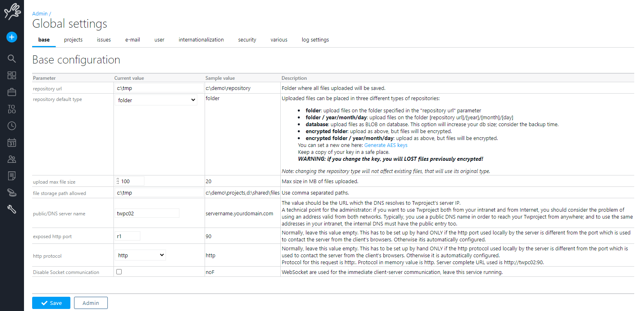The image size is (644, 311).
Task: Click the blue plus add button
Action: point(12,37)
